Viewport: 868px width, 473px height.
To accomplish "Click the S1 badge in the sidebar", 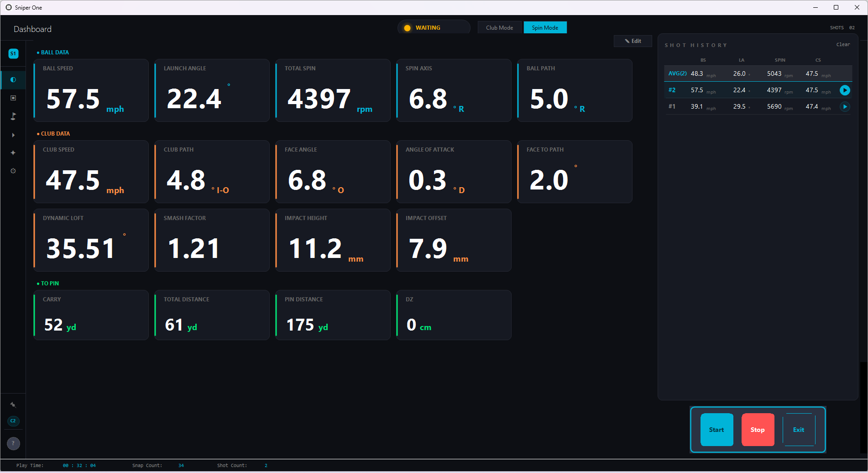I will [13, 53].
